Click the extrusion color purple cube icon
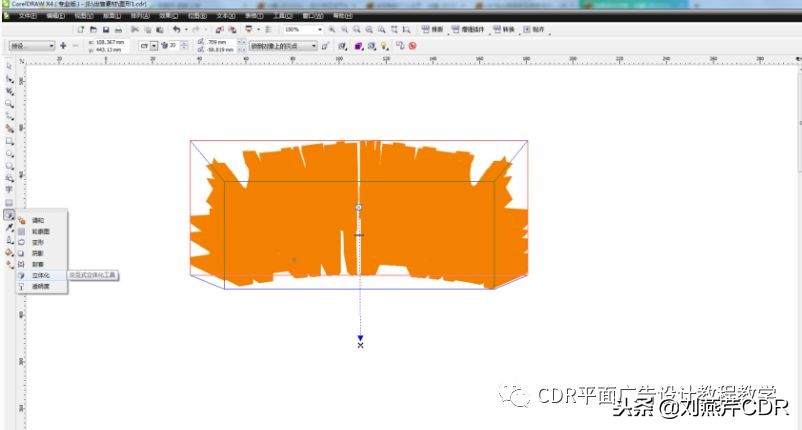Image resolution: width=802 pixels, height=430 pixels. pos(359,46)
